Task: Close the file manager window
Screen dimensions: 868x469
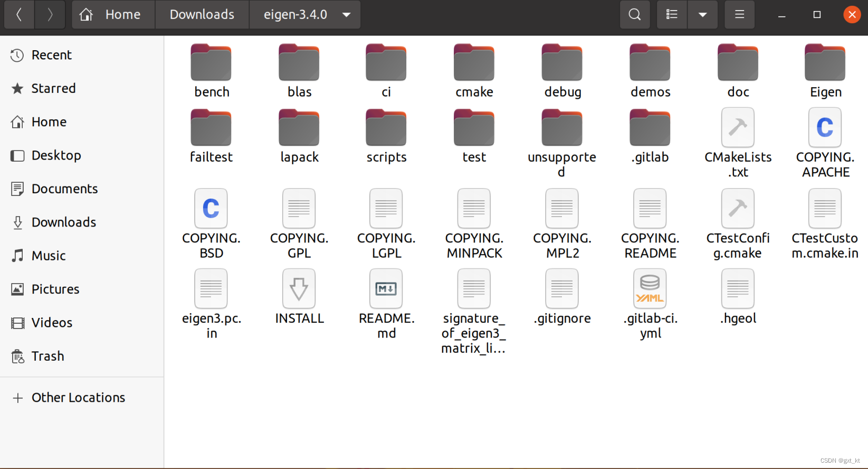Action: [852, 15]
